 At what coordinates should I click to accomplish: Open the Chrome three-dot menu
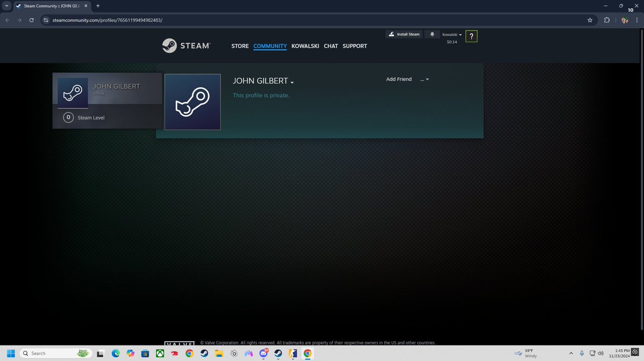pyautogui.click(x=637, y=20)
